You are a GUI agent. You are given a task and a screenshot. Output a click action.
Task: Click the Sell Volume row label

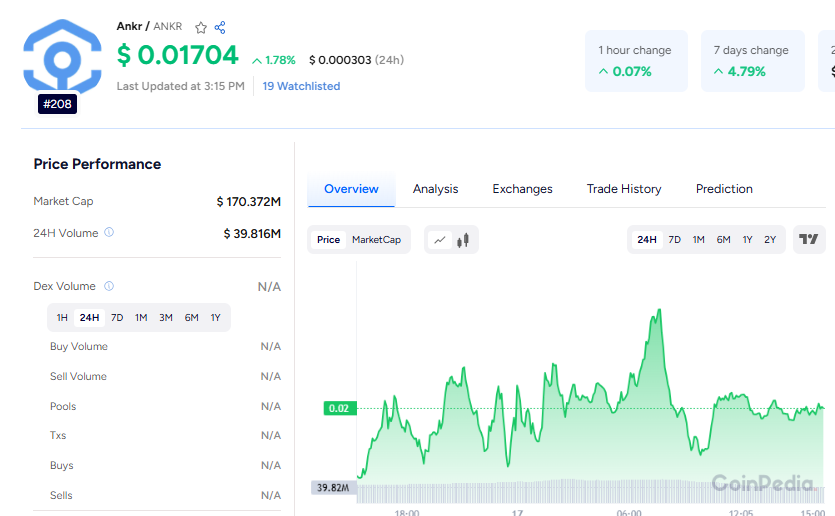(x=78, y=376)
